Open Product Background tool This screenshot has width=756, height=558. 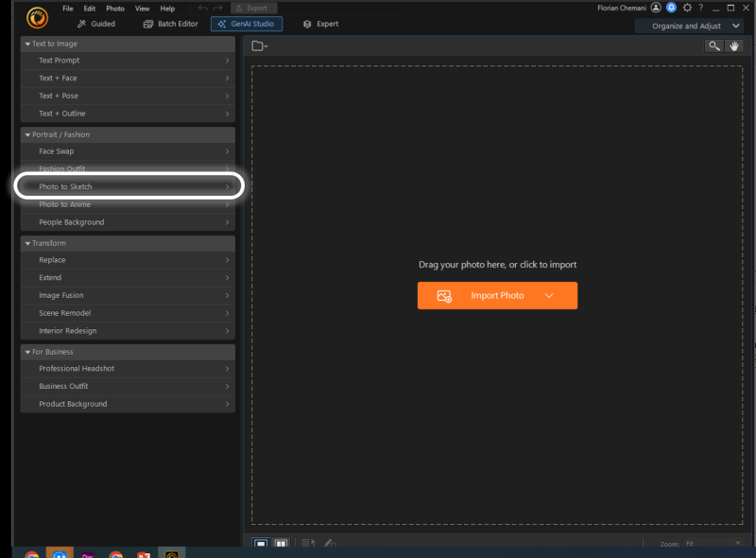(128, 404)
